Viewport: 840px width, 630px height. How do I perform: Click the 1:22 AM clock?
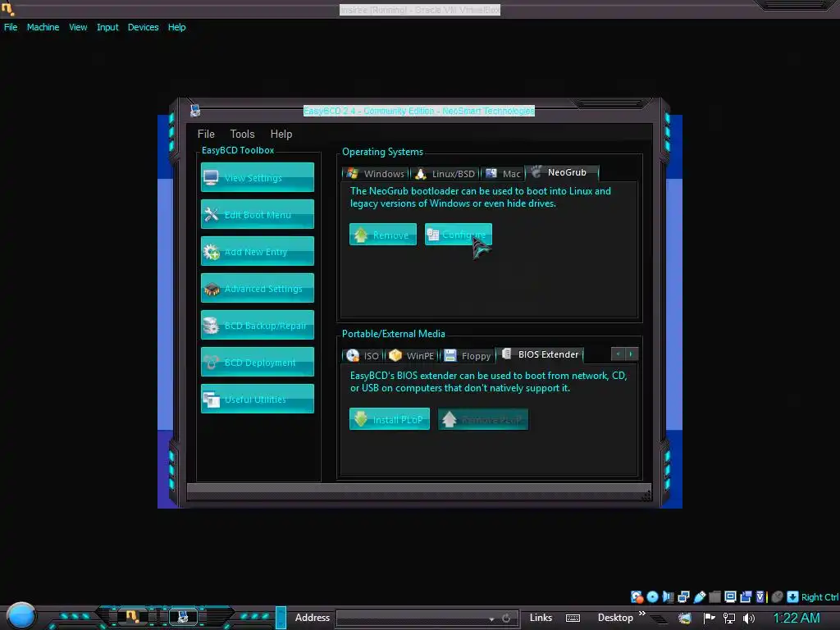796,618
